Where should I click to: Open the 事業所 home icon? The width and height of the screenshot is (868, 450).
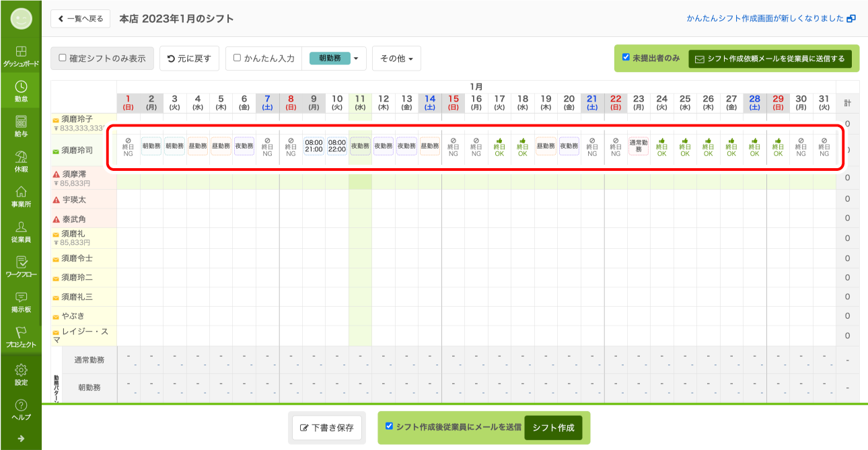21,192
